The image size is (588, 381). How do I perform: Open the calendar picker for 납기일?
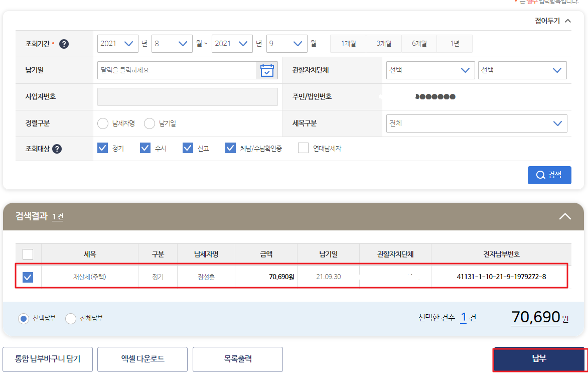(x=266, y=70)
